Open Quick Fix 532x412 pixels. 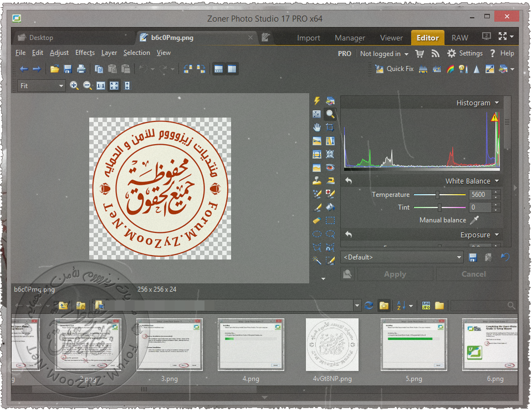pos(394,69)
